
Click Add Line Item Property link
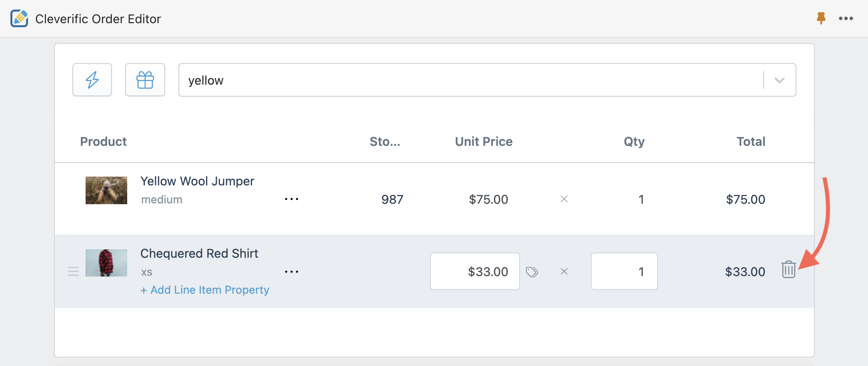coord(205,290)
